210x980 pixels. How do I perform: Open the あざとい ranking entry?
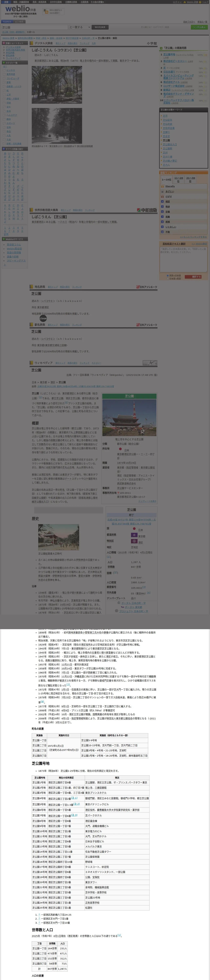[x=170, y=191]
